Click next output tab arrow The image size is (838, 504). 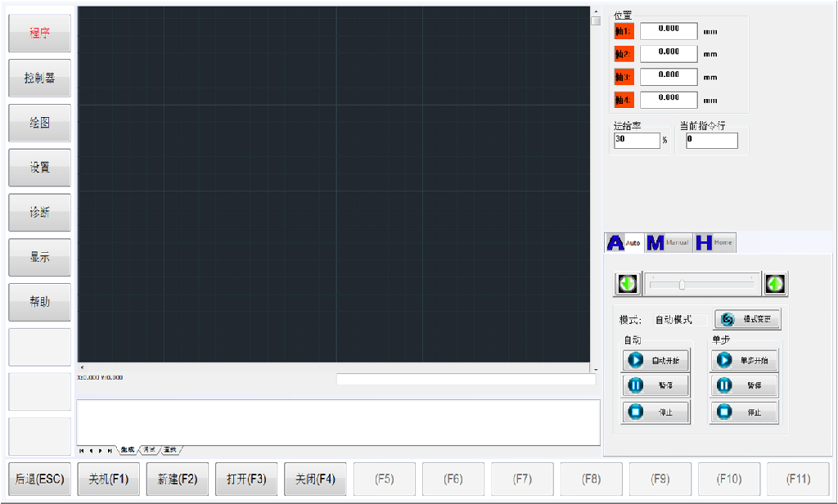(x=100, y=451)
